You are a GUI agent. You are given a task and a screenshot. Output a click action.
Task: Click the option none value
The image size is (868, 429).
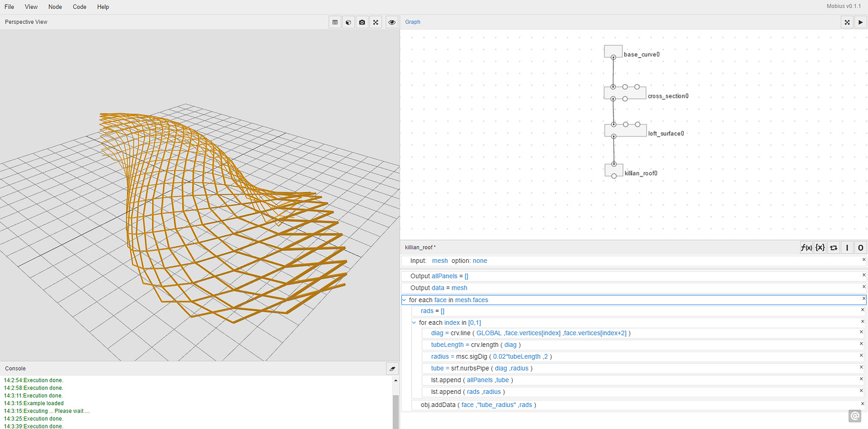[480, 261]
